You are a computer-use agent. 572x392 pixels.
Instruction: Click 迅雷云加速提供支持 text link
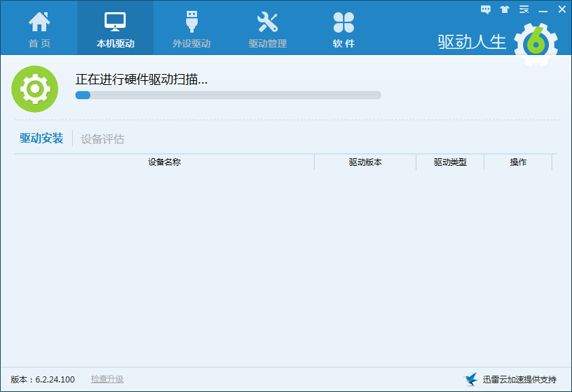pos(519,379)
